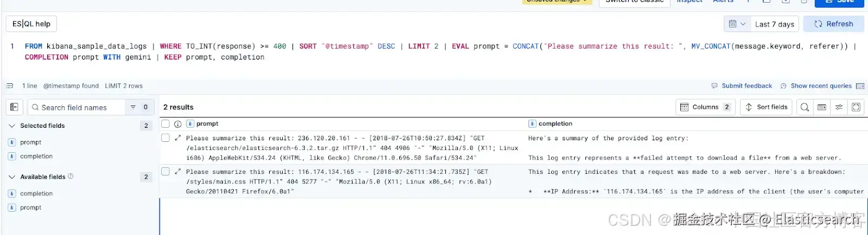Click the 2 results count text
This screenshot has height=235, width=868.
[178, 107]
